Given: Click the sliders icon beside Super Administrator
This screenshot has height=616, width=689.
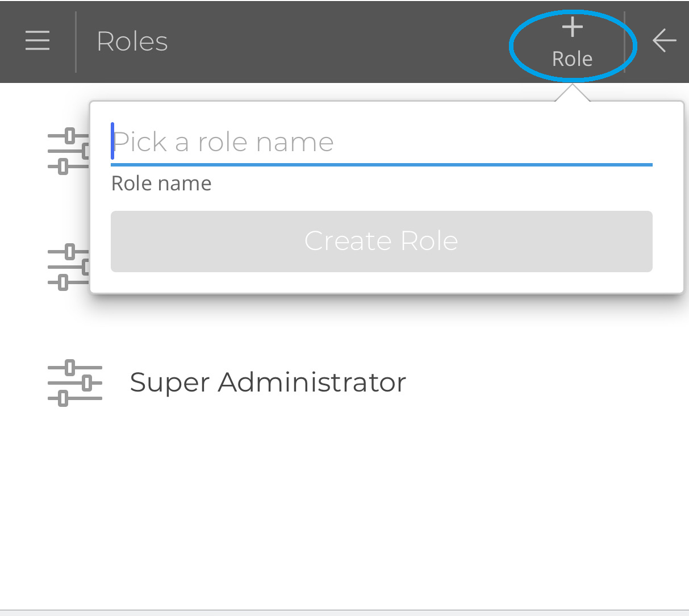Looking at the screenshot, I should point(74,382).
